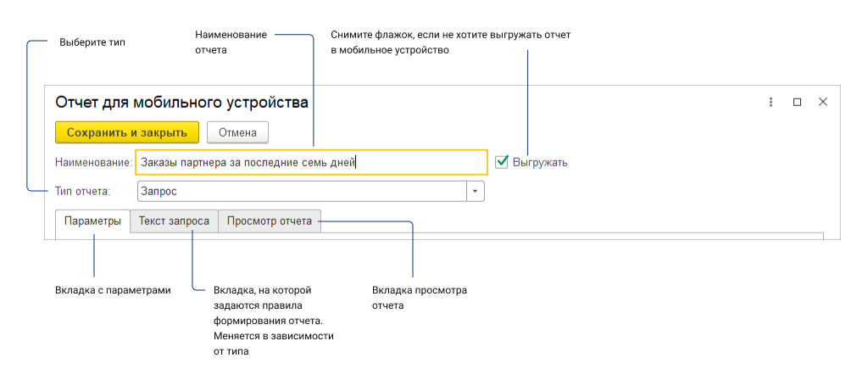Click the Тип отчета field showing Запрос

pos(310,191)
